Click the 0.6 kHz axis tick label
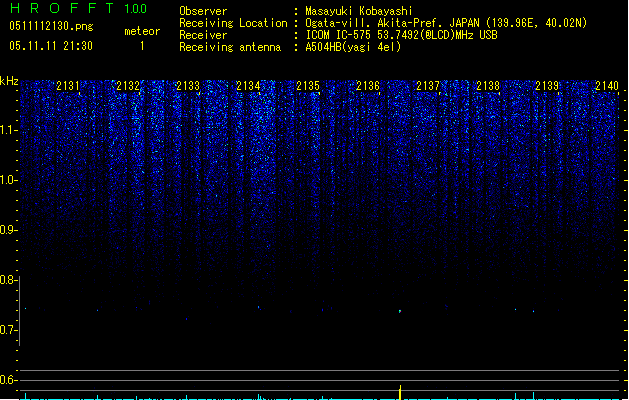The width and height of the screenshot is (629, 400). [x=9, y=380]
